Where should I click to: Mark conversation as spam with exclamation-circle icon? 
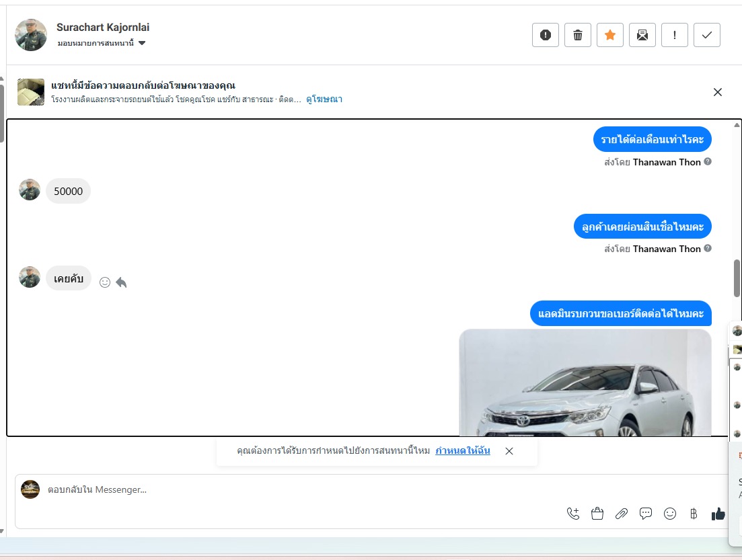(x=545, y=35)
